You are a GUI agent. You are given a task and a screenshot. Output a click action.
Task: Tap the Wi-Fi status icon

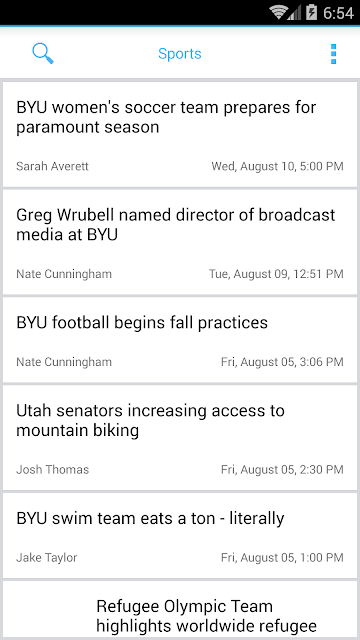(x=278, y=13)
